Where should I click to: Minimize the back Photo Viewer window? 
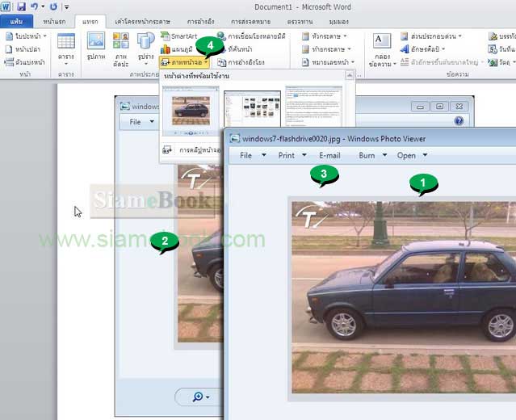click(420, 107)
